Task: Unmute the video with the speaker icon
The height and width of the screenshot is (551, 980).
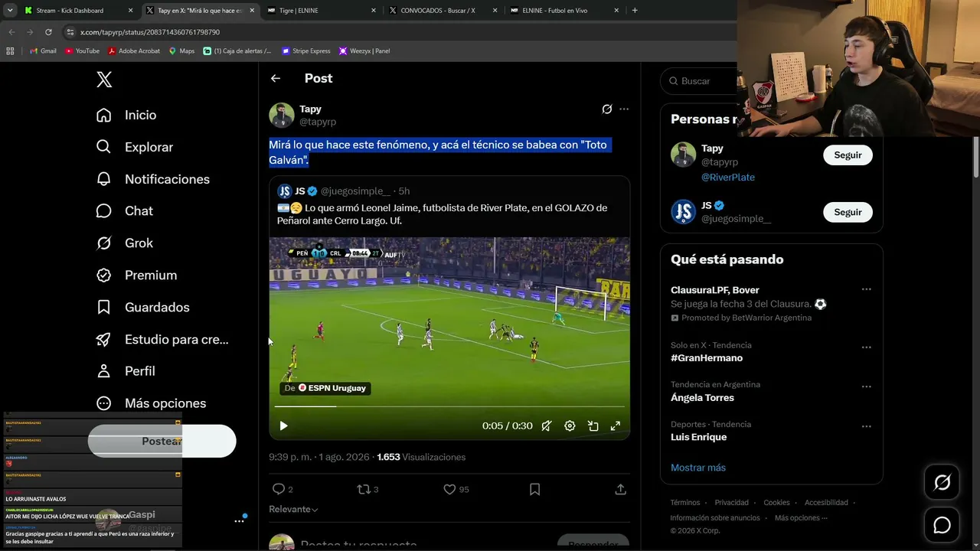Action: (x=547, y=426)
